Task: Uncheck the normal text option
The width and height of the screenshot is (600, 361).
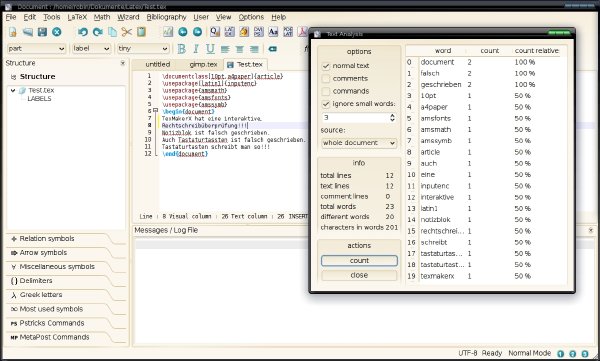Action: coord(326,66)
